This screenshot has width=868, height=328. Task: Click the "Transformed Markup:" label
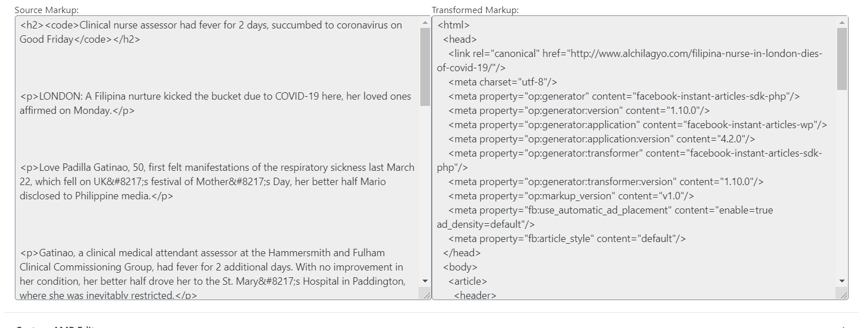click(x=475, y=10)
